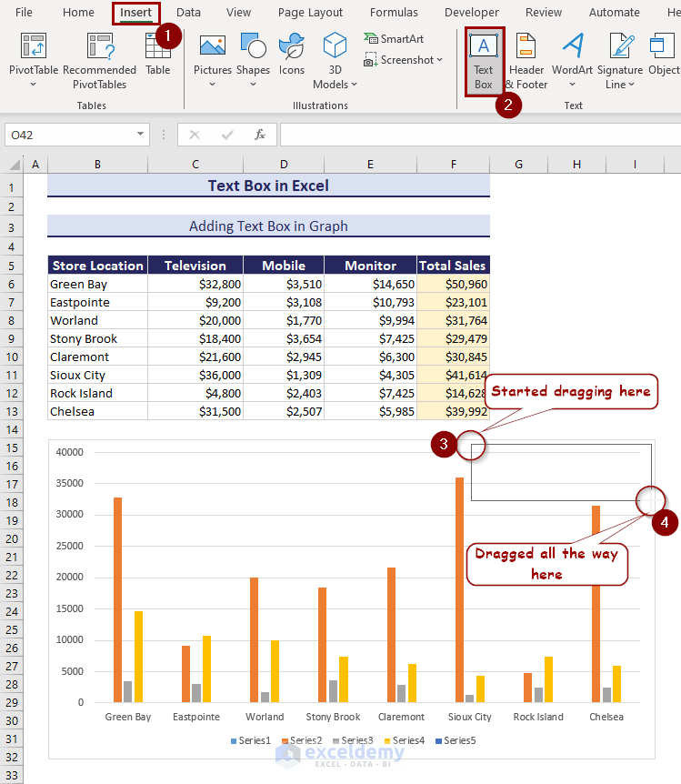This screenshot has width=681, height=784.
Task: Select the Text Box tool
Action: [484, 61]
